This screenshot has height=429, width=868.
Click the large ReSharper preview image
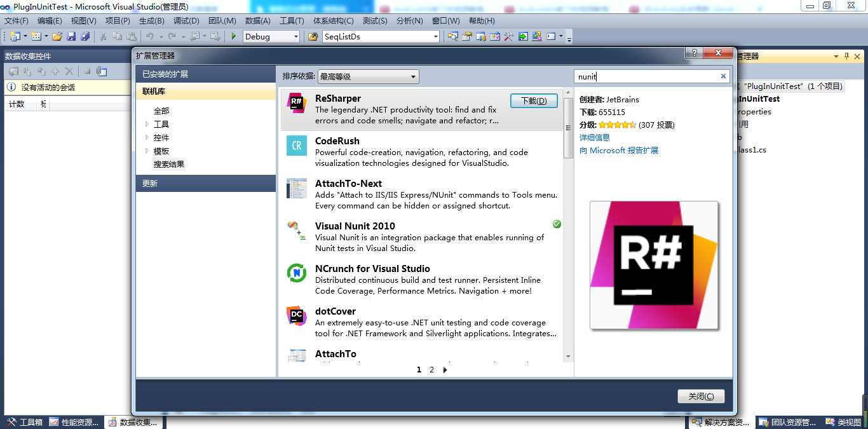point(654,265)
